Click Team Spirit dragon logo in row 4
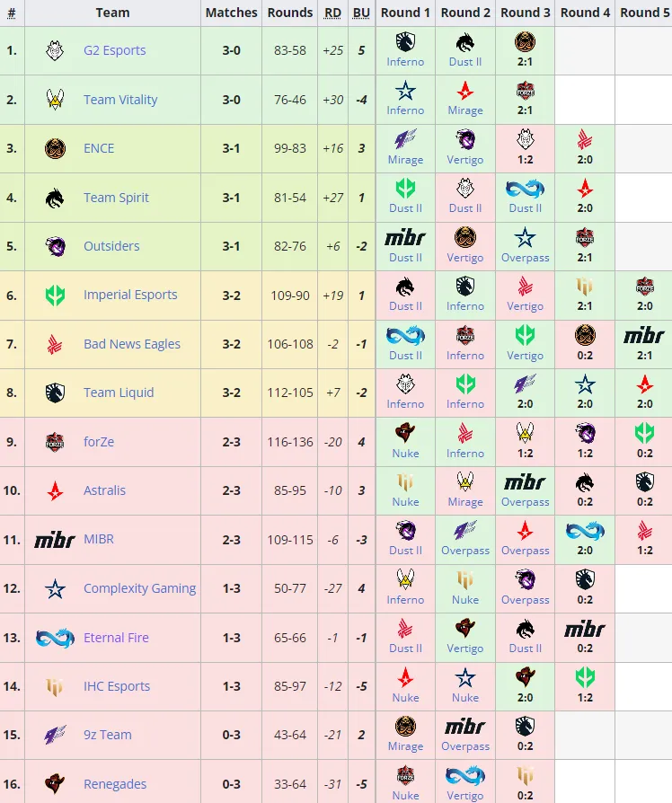672x803 pixels. click(x=55, y=198)
